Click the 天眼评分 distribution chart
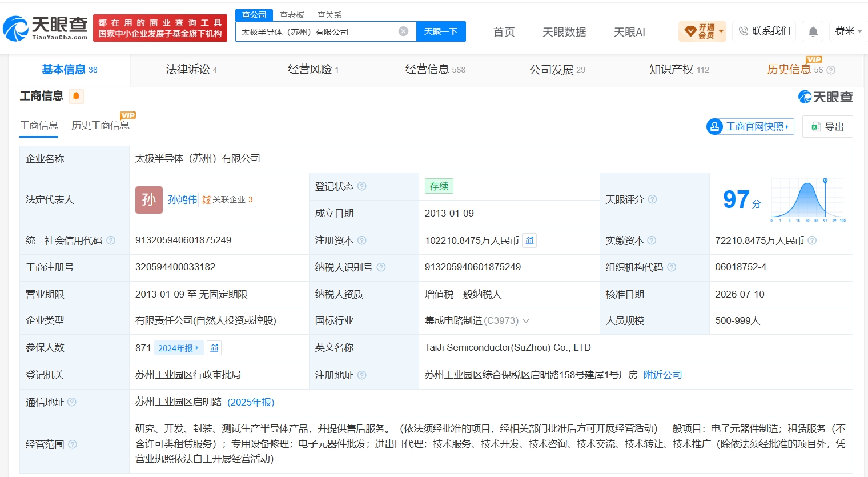The width and height of the screenshot is (868, 477). pyautogui.click(x=808, y=200)
